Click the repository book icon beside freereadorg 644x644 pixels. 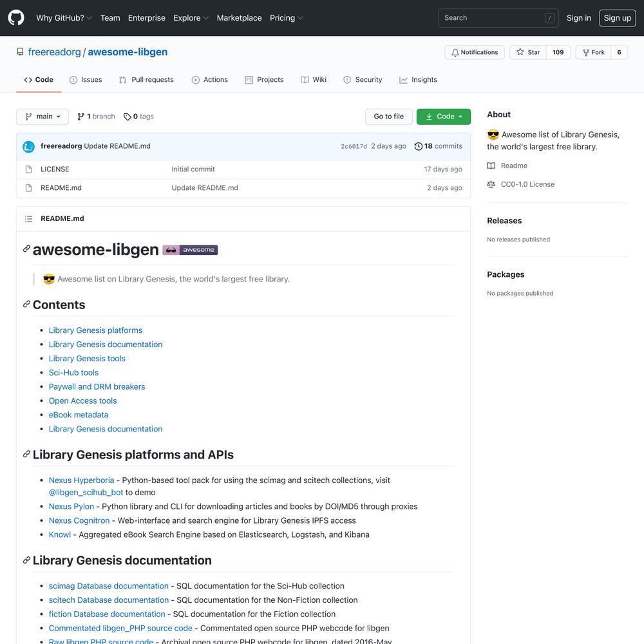click(20, 52)
